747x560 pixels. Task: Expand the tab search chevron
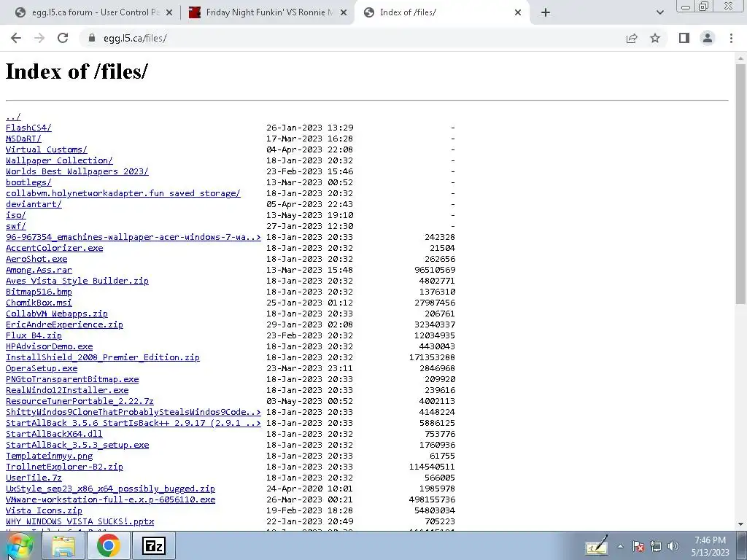(659, 12)
